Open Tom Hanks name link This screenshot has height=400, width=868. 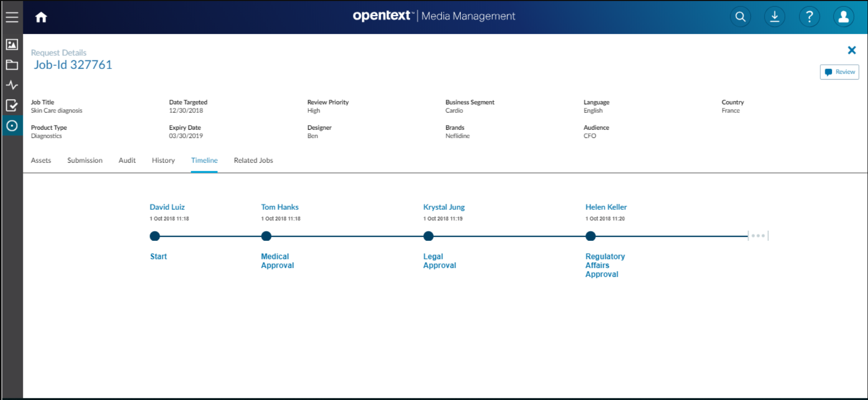[280, 207]
